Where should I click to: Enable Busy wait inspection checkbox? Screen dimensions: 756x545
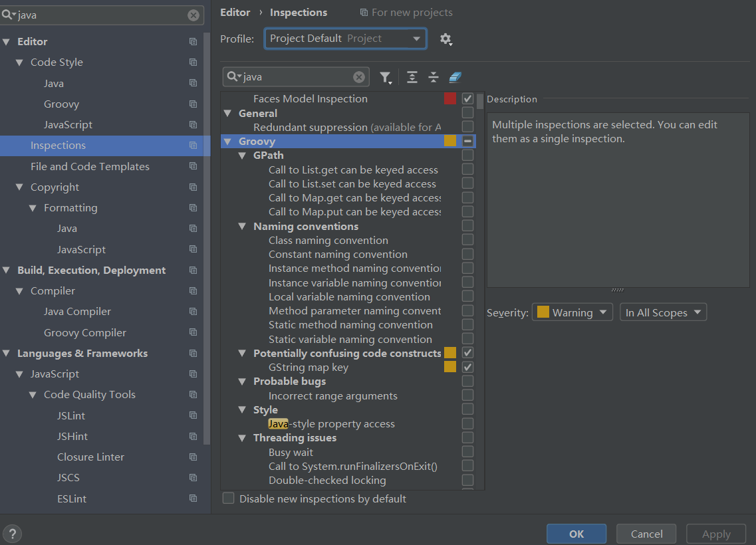pos(467,451)
